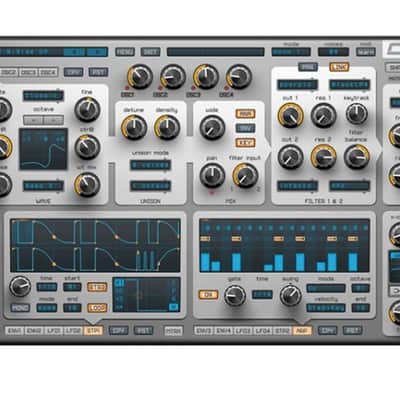
Task: Click the red LED under pan knob
Action: pos(212,193)
